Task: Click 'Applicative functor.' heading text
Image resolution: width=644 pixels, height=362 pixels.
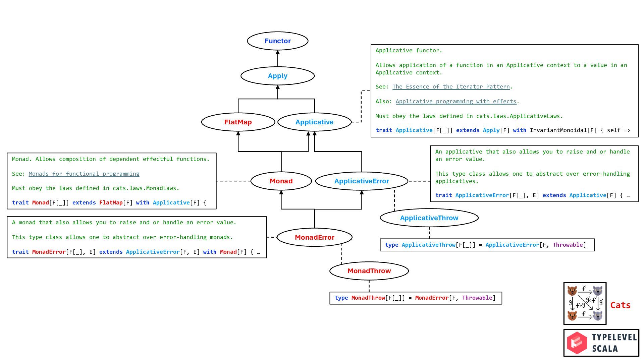Action: (x=409, y=51)
